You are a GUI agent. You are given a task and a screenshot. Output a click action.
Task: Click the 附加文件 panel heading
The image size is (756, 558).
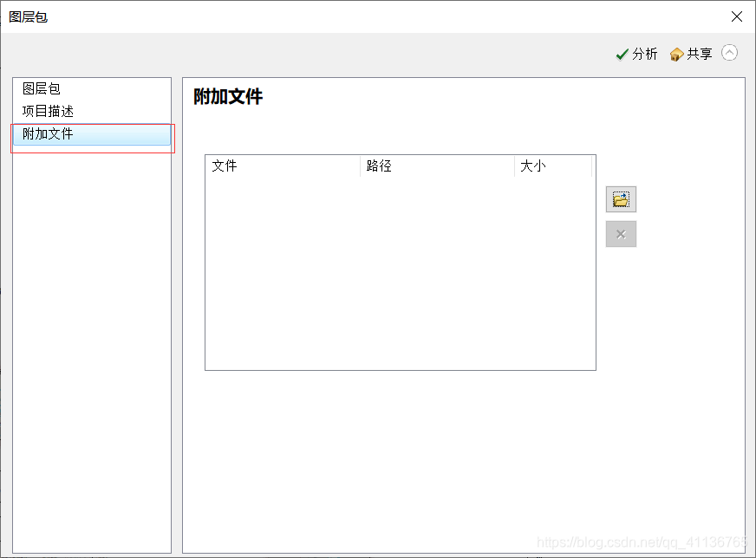tap(227, 98)
